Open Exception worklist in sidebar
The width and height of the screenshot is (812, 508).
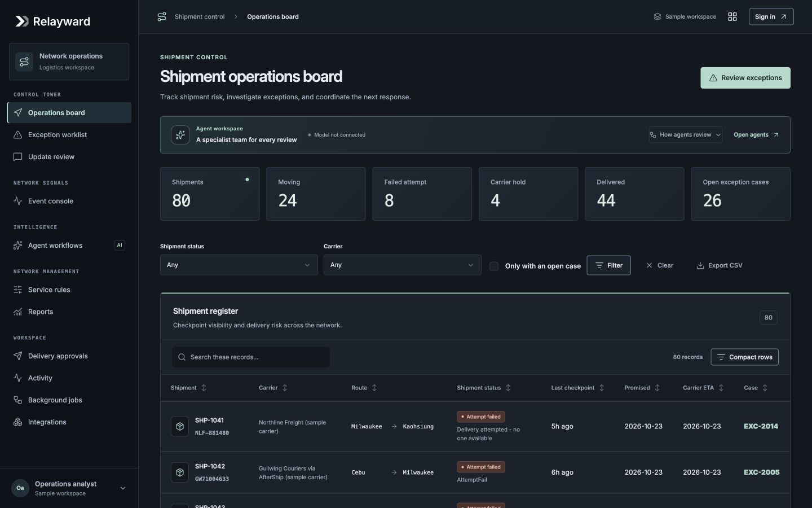tap(69, 135)
